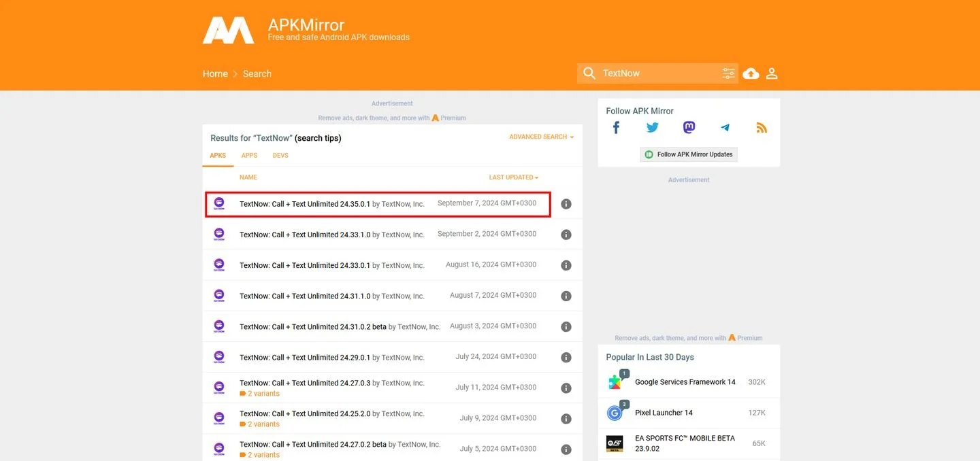The width and height of the screenshot is (980, 461).
Task: Open the RSS feed icon
Action: pyautogui.click(x=762, y=128)
